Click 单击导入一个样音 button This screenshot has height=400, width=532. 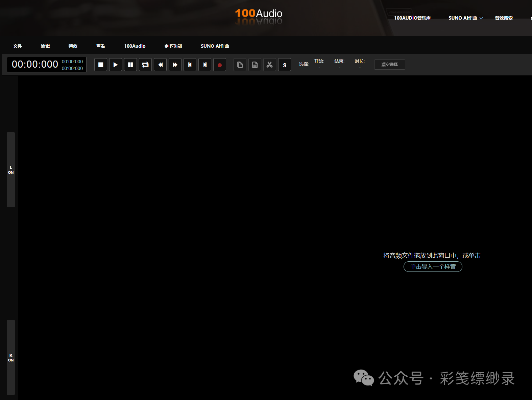(x=433, y=266)
